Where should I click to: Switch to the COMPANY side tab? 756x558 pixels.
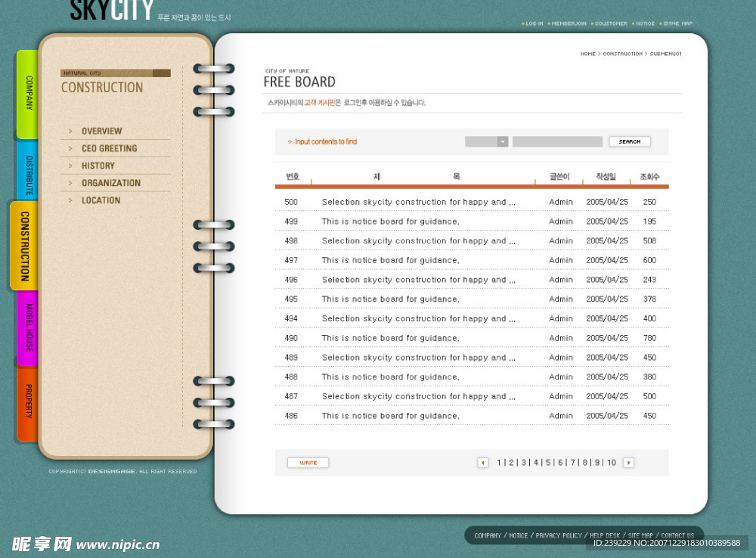click(28, 94)
